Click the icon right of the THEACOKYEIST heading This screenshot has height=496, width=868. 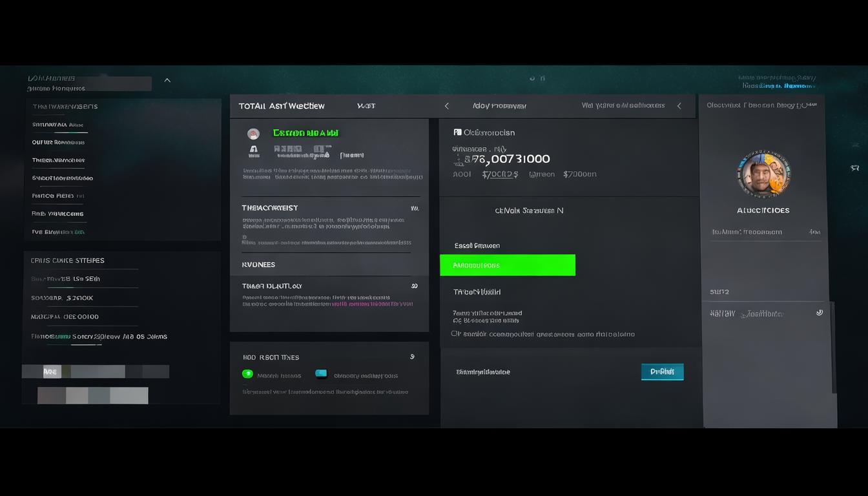pos(414,209)
